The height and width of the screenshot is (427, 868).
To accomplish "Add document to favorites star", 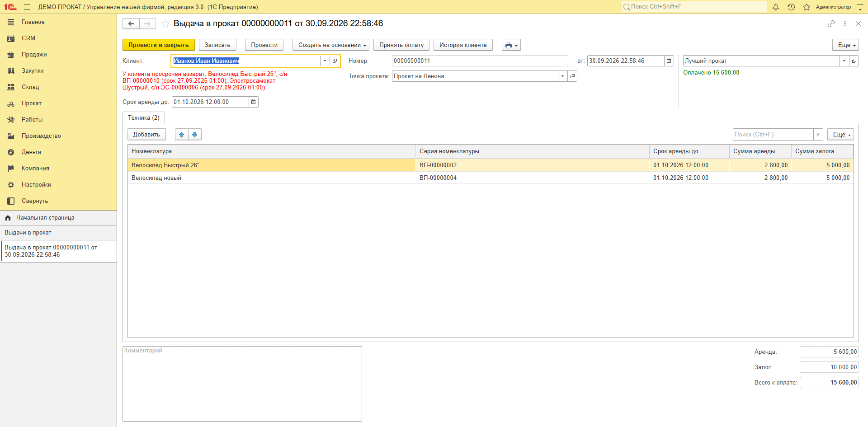I will click(x=165, y=23).
